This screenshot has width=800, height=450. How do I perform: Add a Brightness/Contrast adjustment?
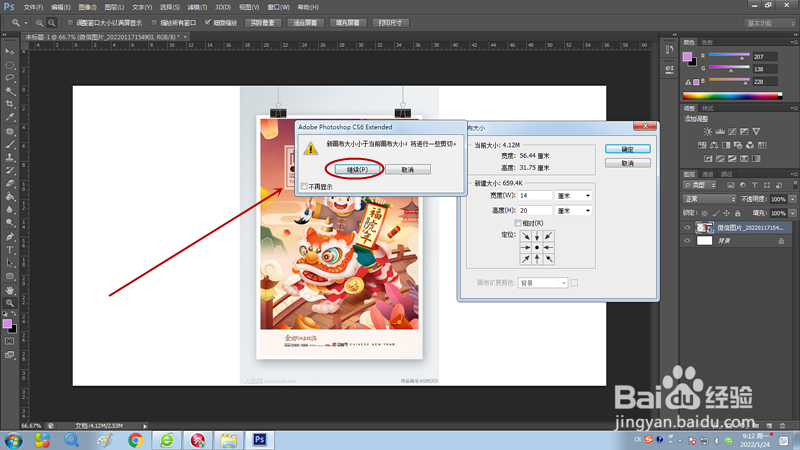coord(708,132)
